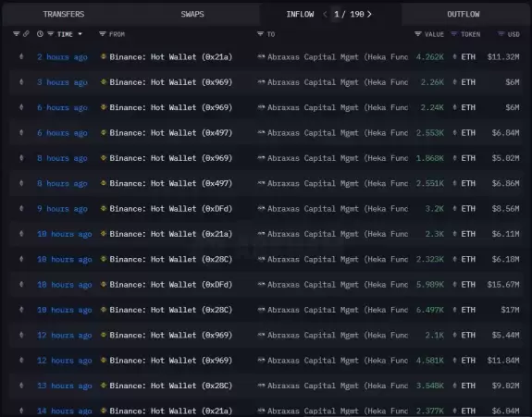Screen dimensions: 532x417
Task: Select the value 5.989K
Action: (x=430, y=285)
